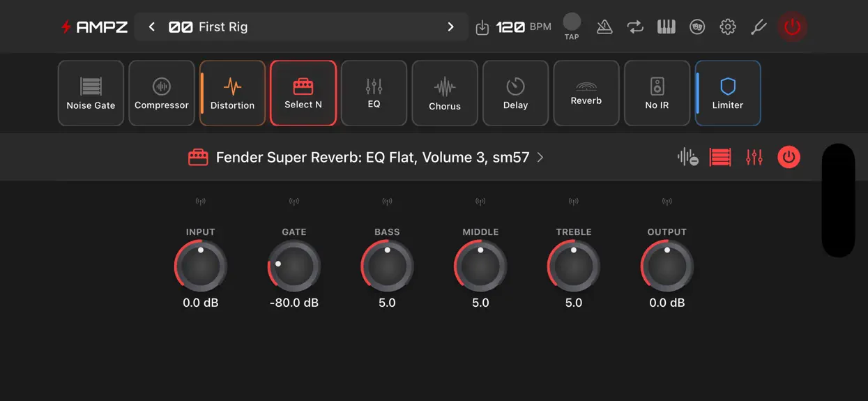
Task: Go to next rig with right chevron
Action: click(x=450, y=27)
